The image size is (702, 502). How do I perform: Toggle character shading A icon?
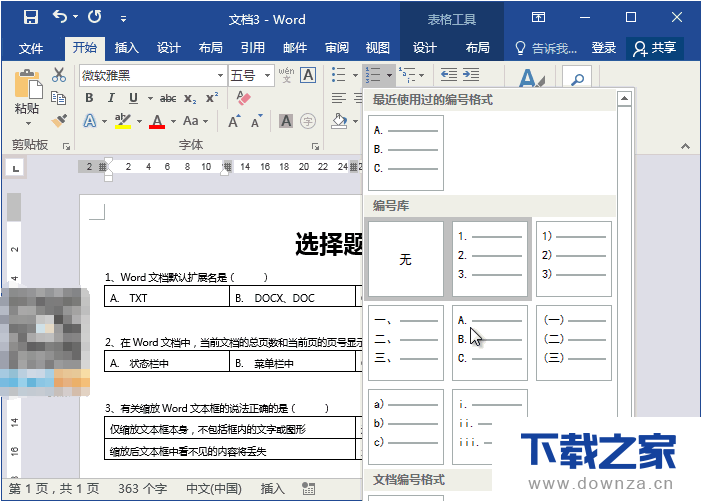point(286,121)
